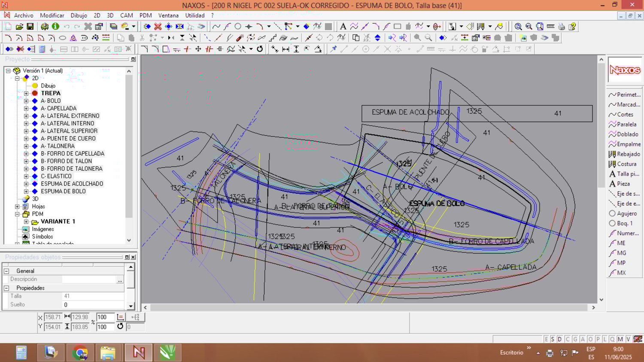Select the Agujero element type
The width and height of the screenshot is (644, 362).
coord(623,213)
